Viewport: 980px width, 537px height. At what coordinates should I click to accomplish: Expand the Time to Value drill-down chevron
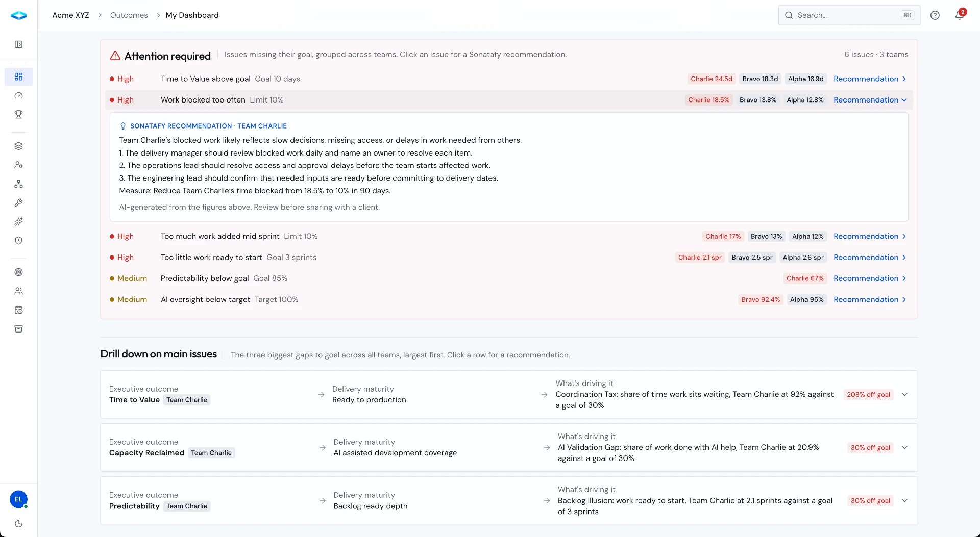(904, 395)
